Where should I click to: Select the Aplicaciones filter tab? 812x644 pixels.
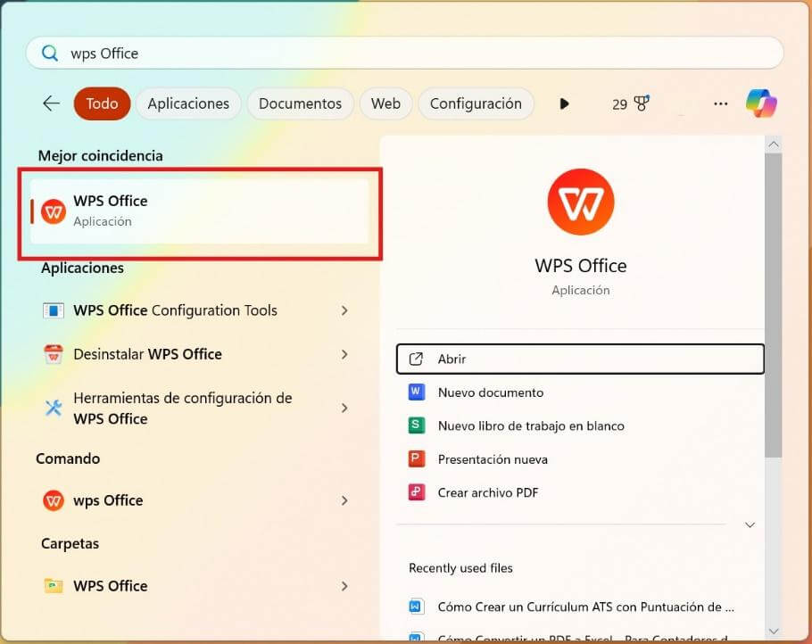pos(188,103)
